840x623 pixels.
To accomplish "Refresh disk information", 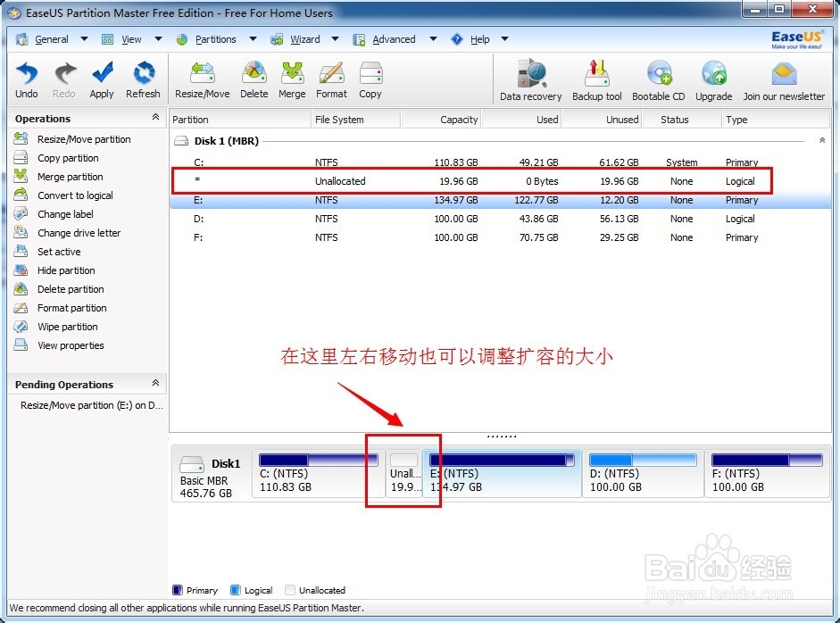I will [x=143, y=79].
